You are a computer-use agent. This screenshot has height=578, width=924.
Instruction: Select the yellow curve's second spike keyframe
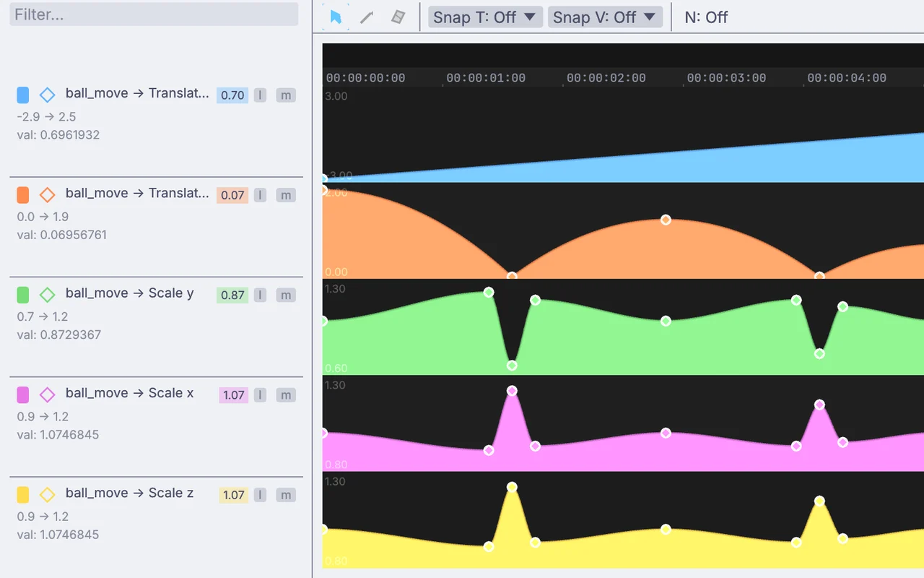click(x=819, y=501)
